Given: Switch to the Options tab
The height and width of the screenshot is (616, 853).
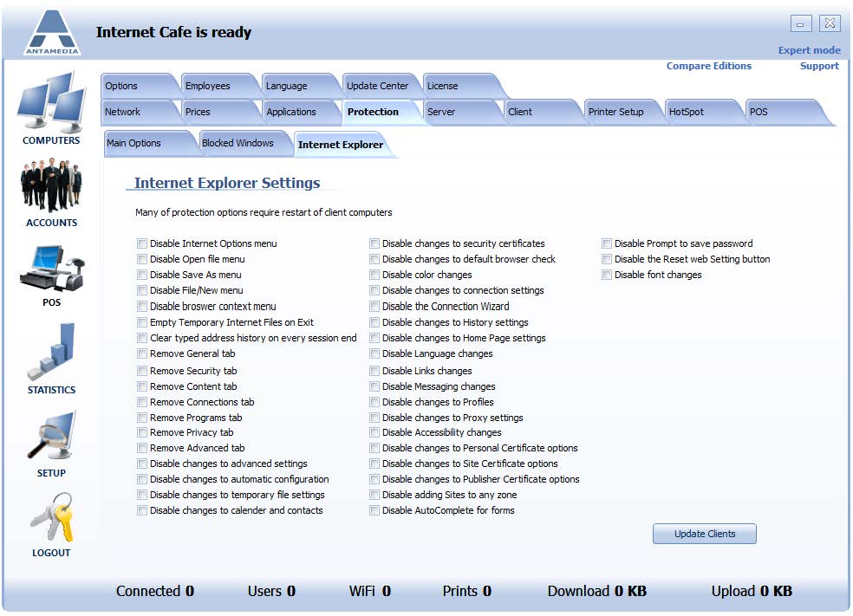Looking at the screenshot, I should coord(139,86).
